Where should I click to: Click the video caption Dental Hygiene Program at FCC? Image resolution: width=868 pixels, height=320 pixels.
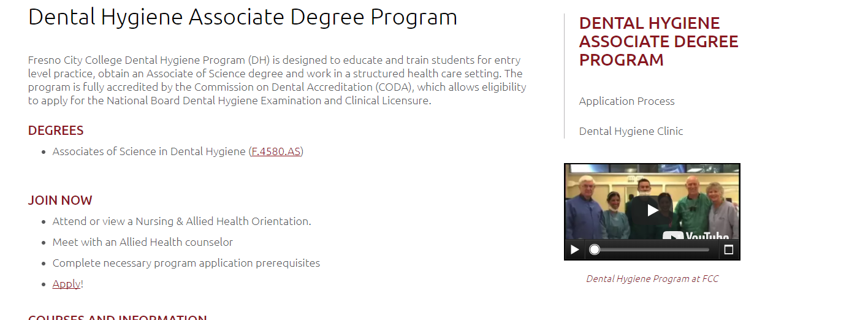(x=652, y=279)
